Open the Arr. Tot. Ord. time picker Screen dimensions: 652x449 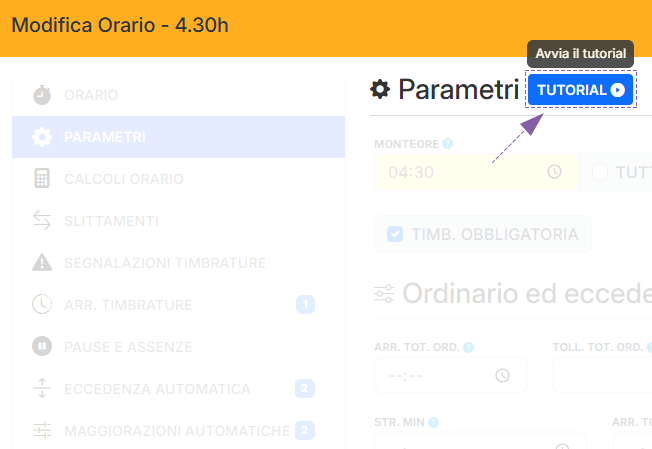click(502, 376)
